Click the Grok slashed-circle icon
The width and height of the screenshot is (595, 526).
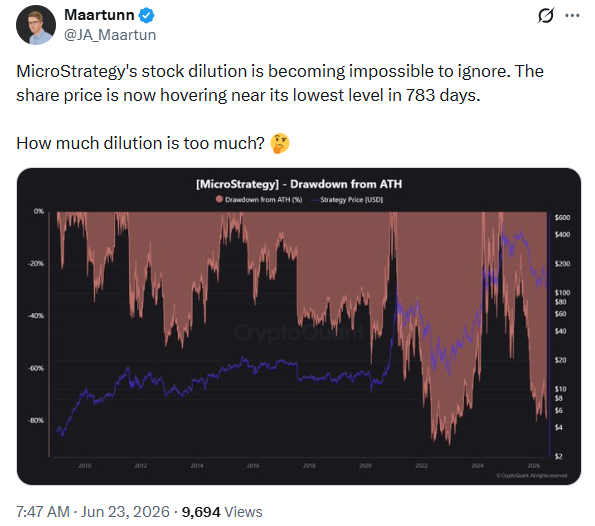pyautogui.click(x=546, y=16)
